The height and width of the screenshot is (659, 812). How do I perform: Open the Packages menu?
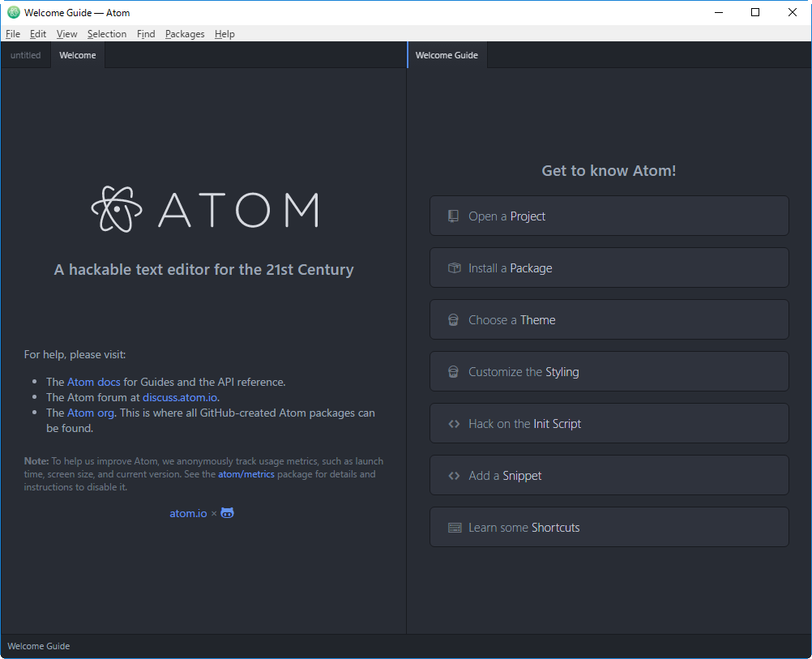click(x=185, y=34)
